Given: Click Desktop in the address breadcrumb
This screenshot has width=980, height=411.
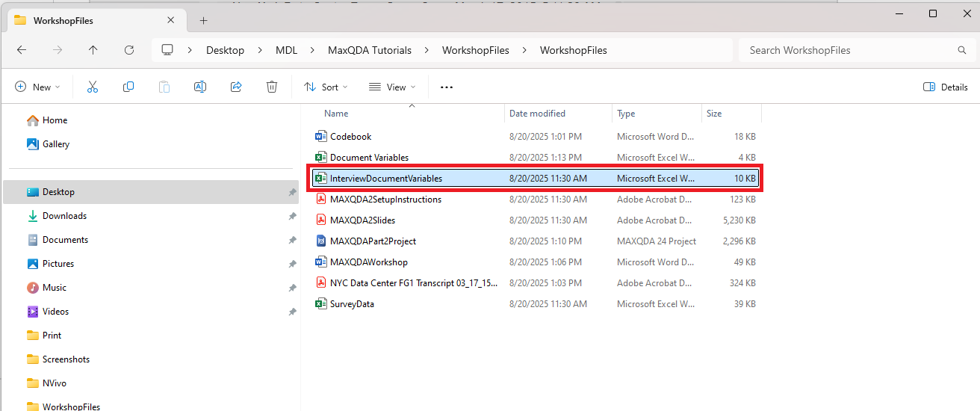Looking at the screenshot, I should [x=225, y=50].
